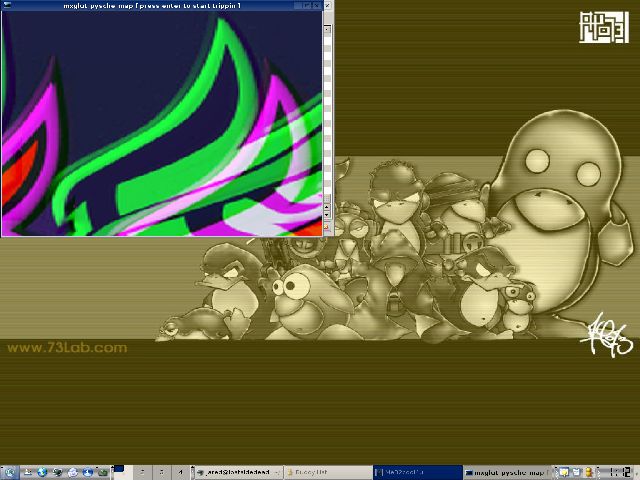Switch to virtual desktop 1 in pager
This screenshot has width=640, height=480.
pyautogui.click(x=122, y=472)
